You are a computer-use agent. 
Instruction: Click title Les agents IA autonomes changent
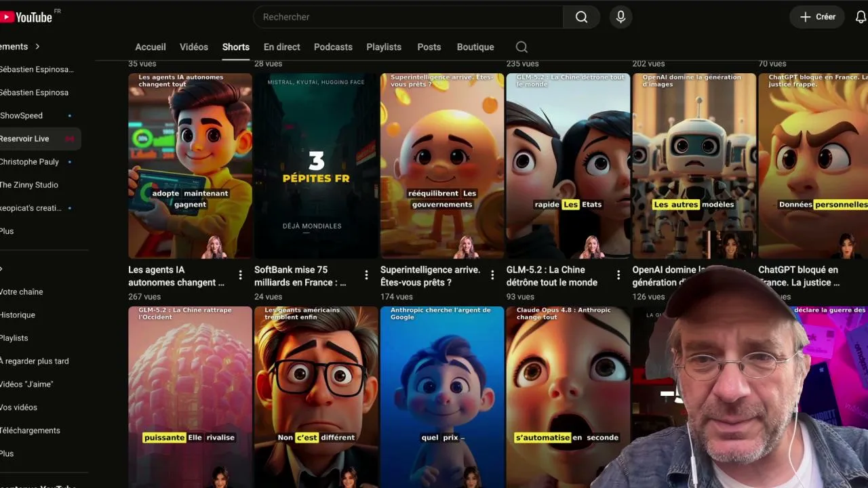coord(176,276)
